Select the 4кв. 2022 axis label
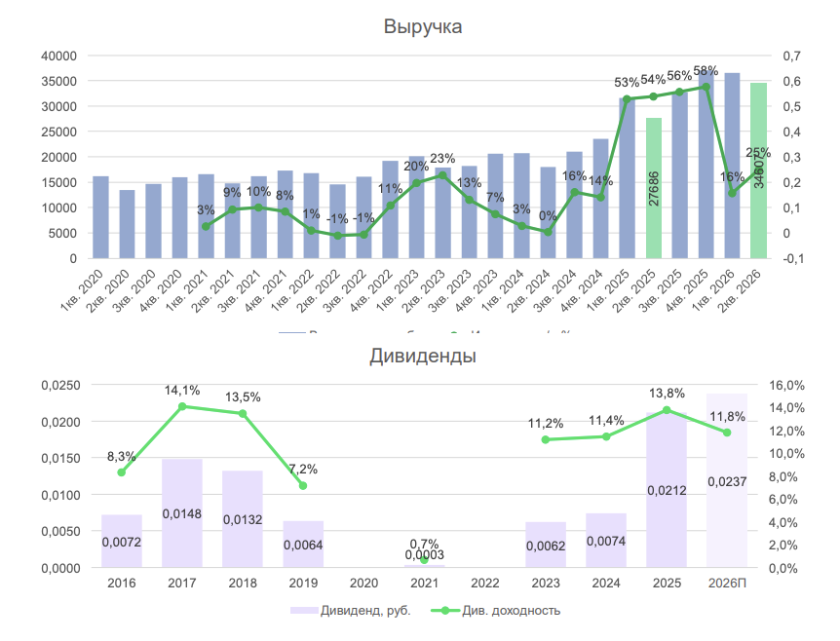This screenshot has width=840, height=641. (372, 289)
